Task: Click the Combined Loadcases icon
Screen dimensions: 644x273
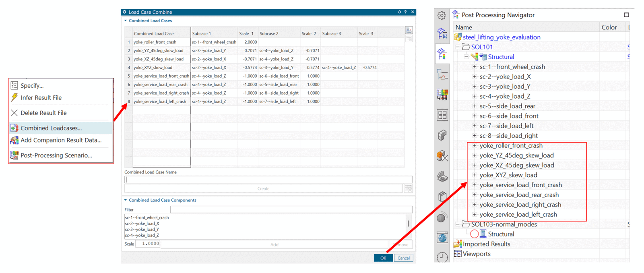Action: pyautogui.click(x=14, y=128)
